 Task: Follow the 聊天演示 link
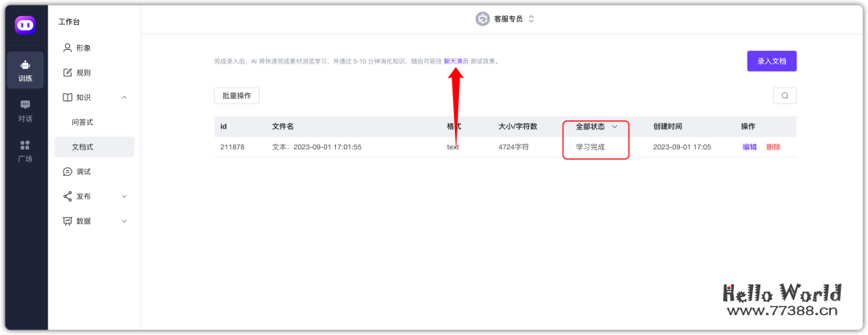click(457, 62)
